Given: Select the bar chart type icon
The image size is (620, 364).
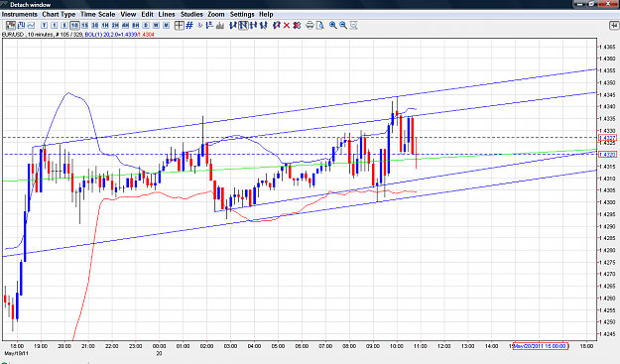Looking at the screenshot, I should tap(21, 26).
